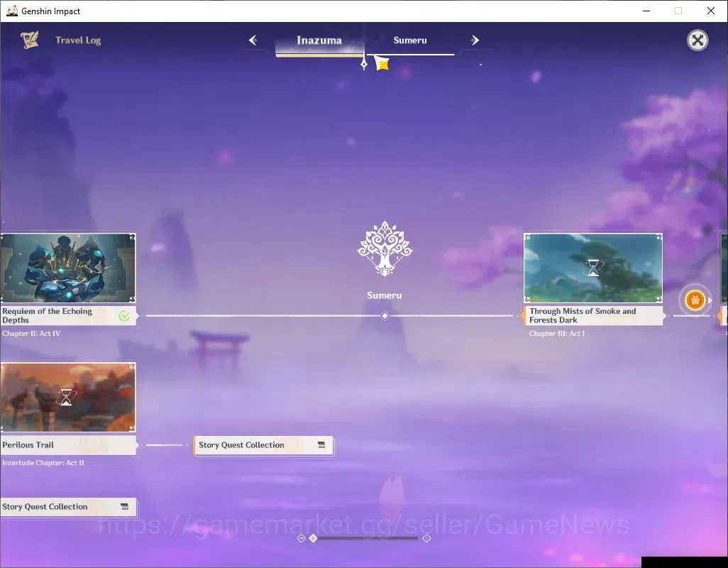The height and width of the screenshot is (568, 728).
Task: Click the Chapter III: Act I text
Action: [557, 334]
